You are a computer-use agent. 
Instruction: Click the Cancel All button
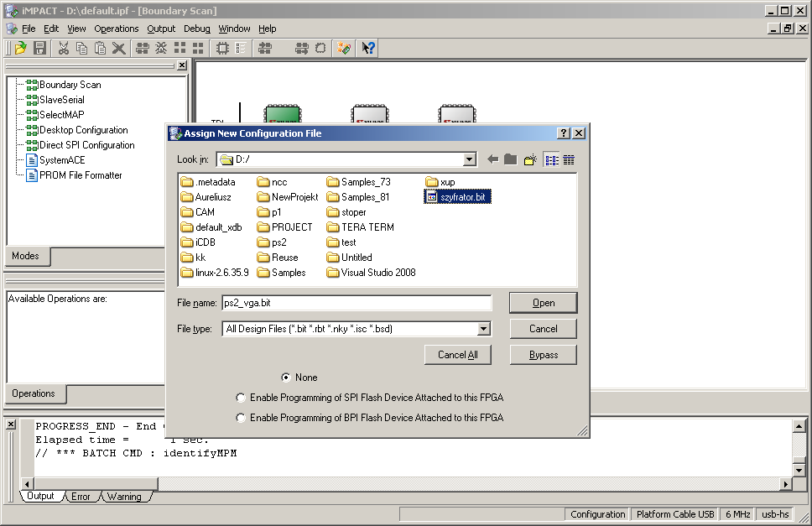tap(458, 355)
